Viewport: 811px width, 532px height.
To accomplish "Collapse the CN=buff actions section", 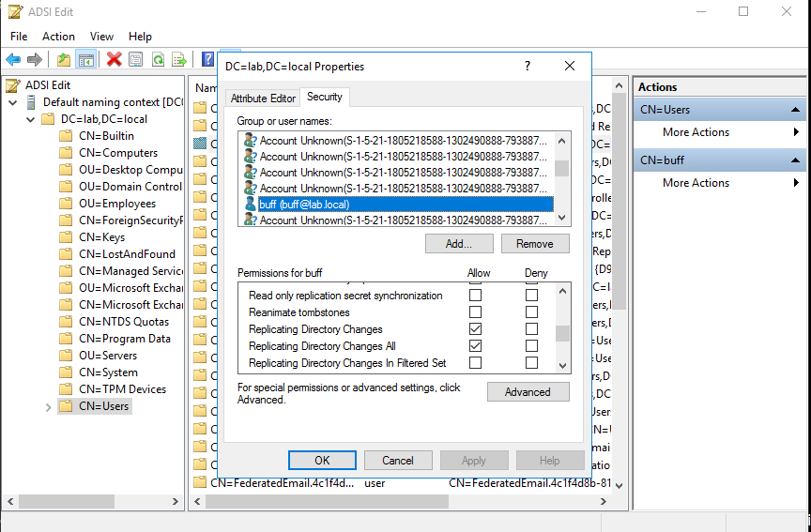I will (x=795, y=160).
